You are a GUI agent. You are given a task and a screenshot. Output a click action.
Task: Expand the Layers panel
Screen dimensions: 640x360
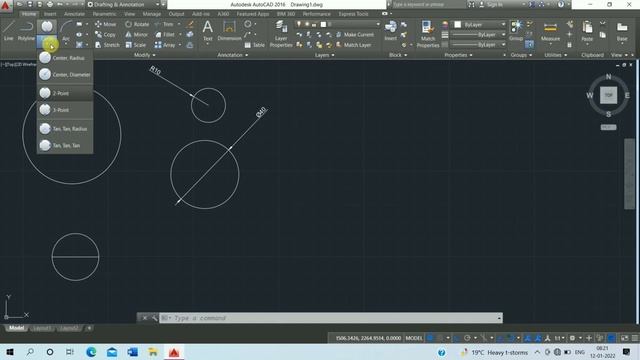coord(324,55)
